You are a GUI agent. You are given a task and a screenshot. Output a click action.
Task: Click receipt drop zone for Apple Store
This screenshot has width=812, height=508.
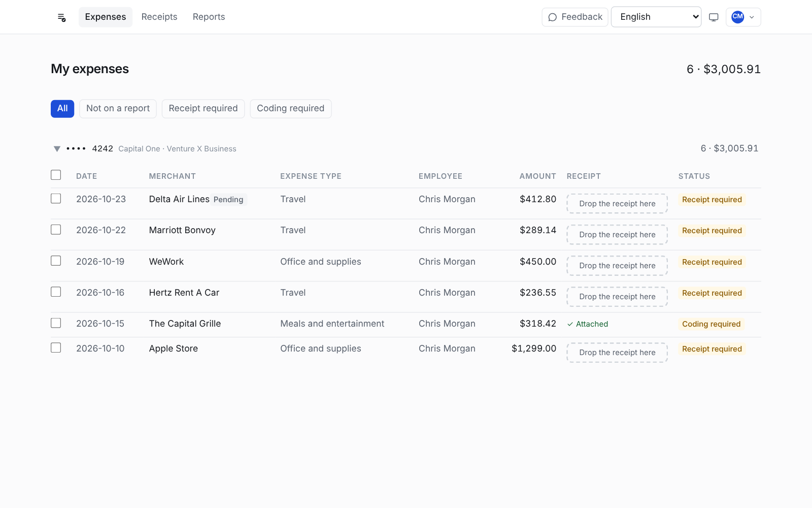(617, 353)
